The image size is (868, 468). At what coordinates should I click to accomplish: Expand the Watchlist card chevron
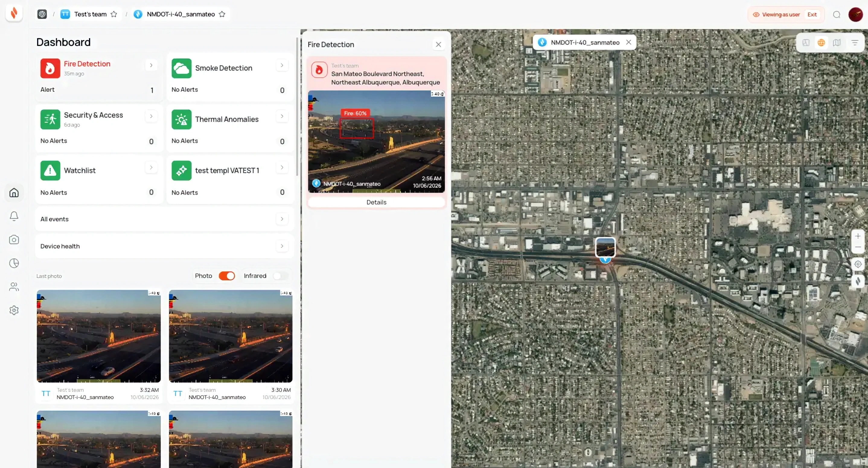151,167
